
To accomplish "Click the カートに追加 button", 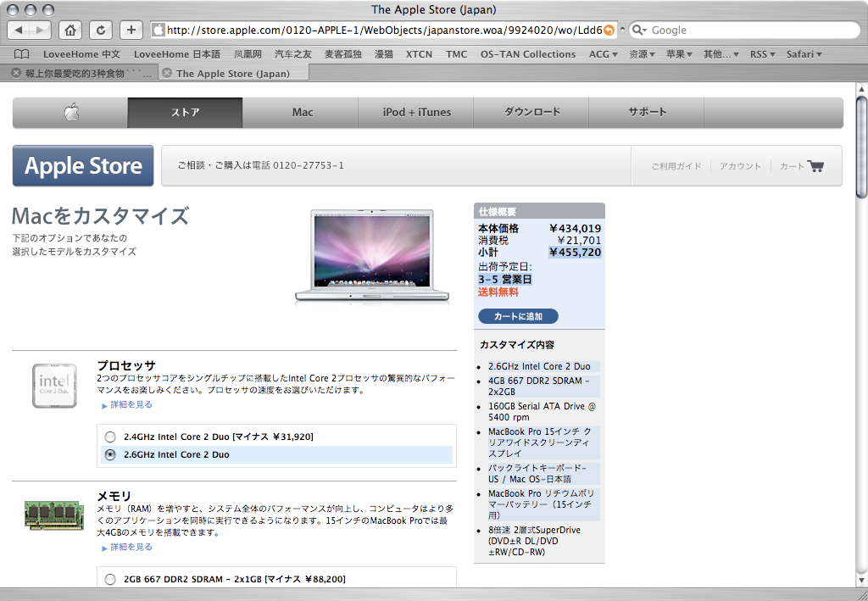I will (x=518, y=316).
